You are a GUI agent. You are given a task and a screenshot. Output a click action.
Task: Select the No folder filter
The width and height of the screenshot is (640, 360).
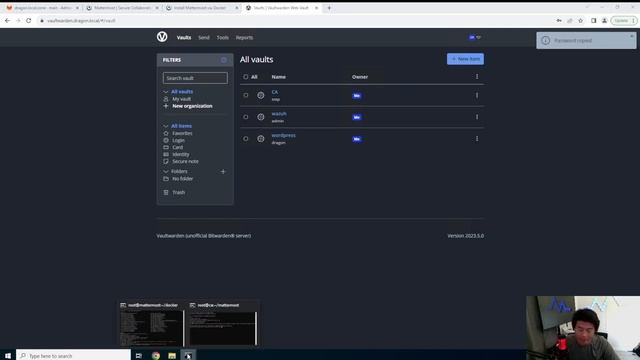182,179
